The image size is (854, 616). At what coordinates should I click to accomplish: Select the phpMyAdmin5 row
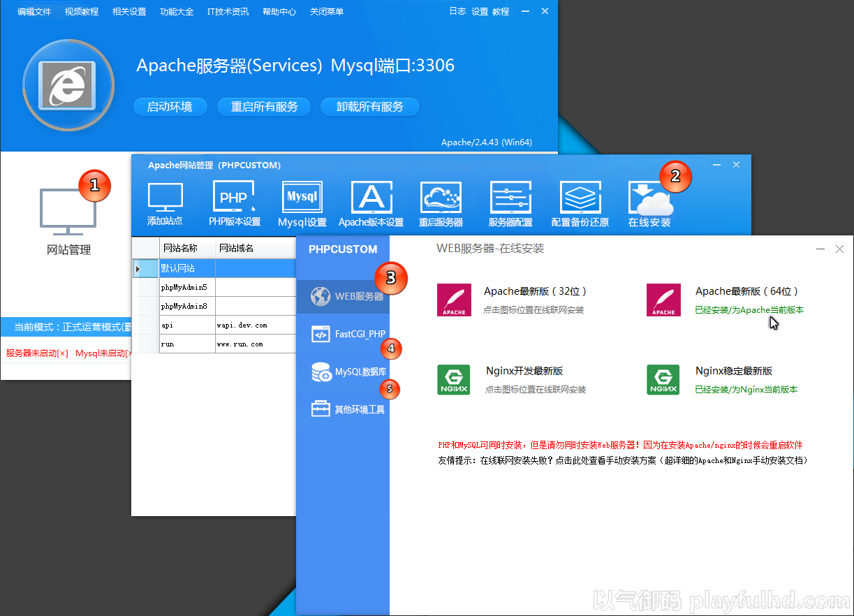click(x=215, y=287)
